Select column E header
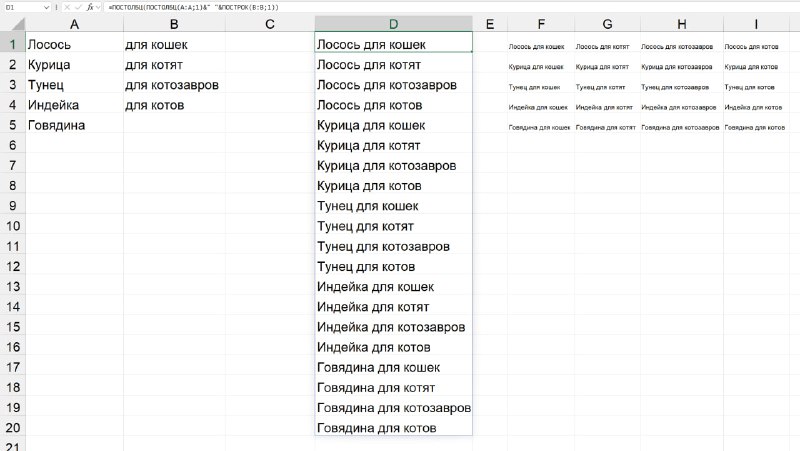 pyautogui.click(x=490, y=24)
